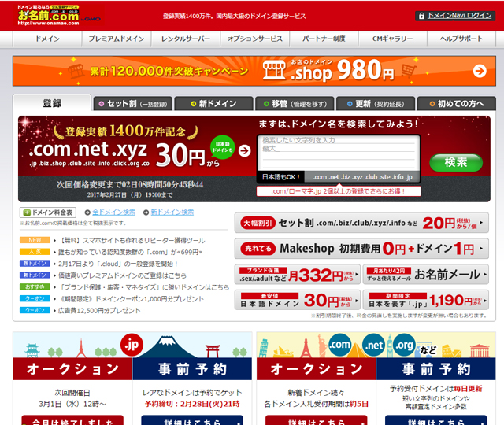The height and width of the screenshot is (425, 504).
Task: Click the NEW label icon
Action: click(35, 240)
